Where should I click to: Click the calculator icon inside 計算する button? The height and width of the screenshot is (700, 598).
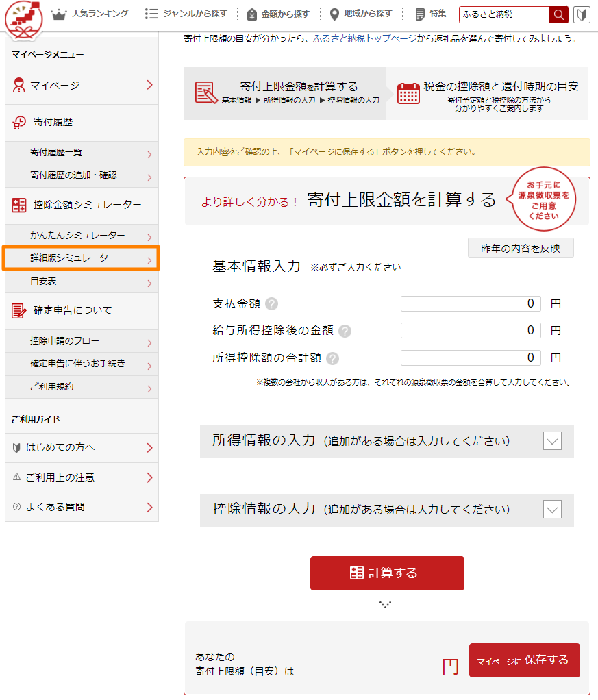pos(356,573)
